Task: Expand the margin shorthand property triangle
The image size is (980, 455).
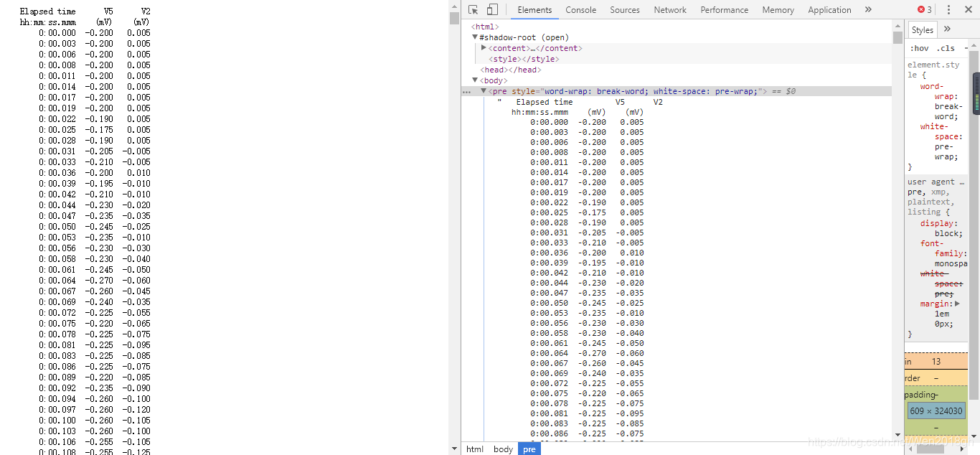Action: (x=957, y=304)
